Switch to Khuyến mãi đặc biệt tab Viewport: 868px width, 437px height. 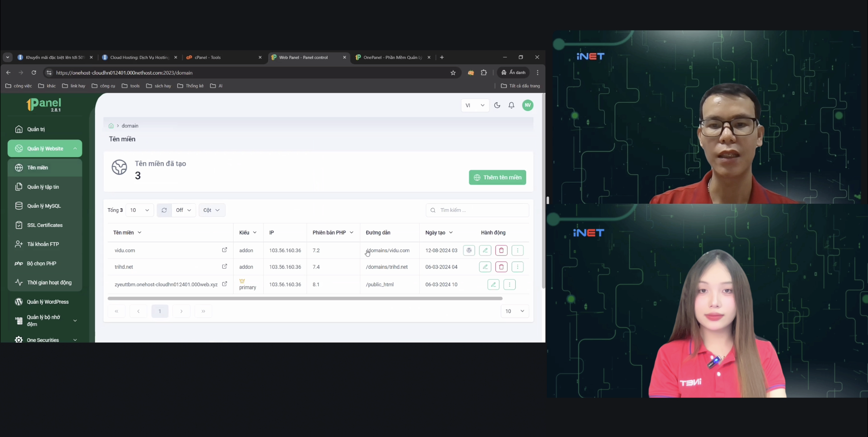(55, 58)
